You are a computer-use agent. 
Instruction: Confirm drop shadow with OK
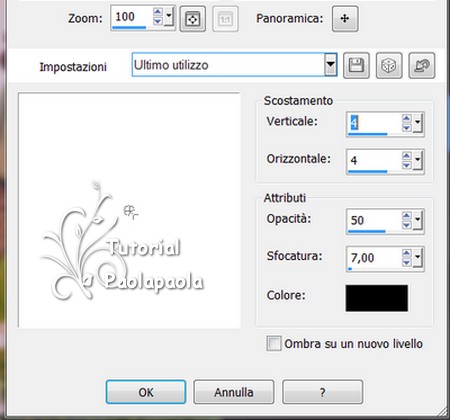[146, 392]
